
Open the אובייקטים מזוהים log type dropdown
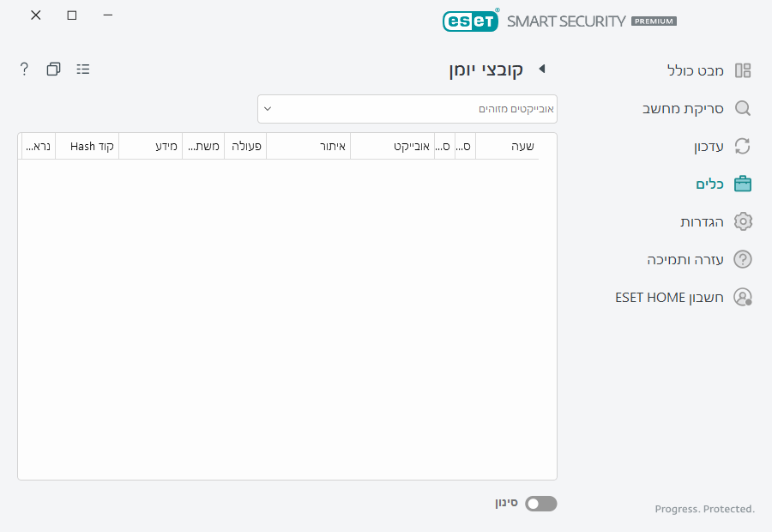click(x=407, y=109)
